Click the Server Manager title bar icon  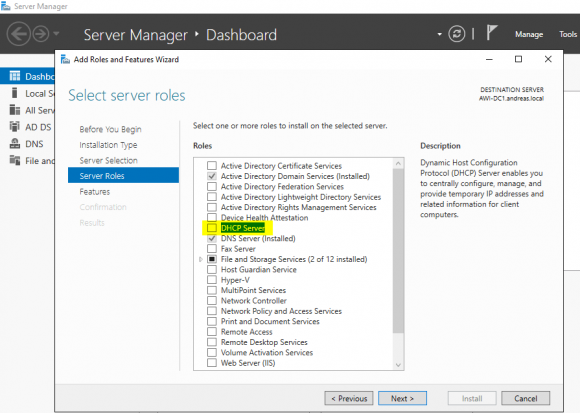6,6
